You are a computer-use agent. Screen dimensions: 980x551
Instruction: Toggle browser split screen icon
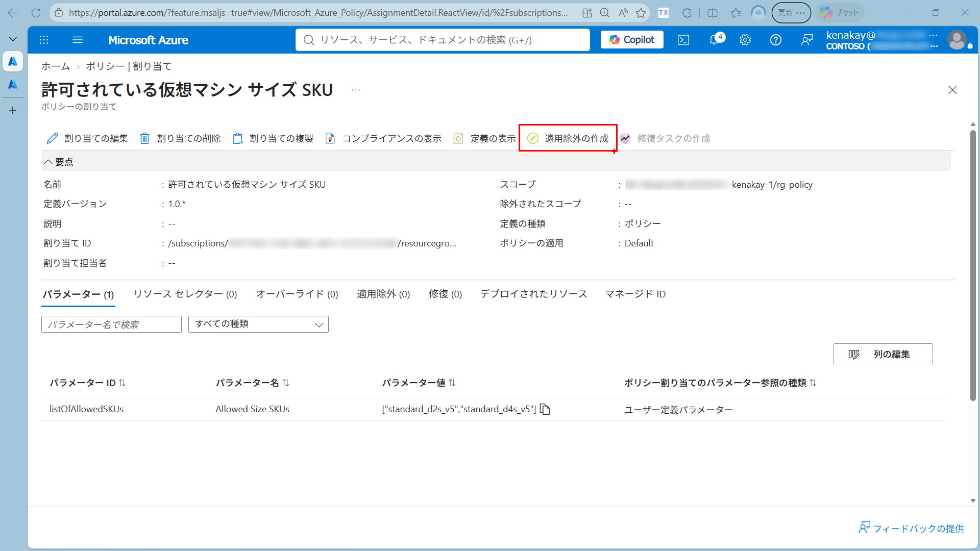tap(713, 13)
